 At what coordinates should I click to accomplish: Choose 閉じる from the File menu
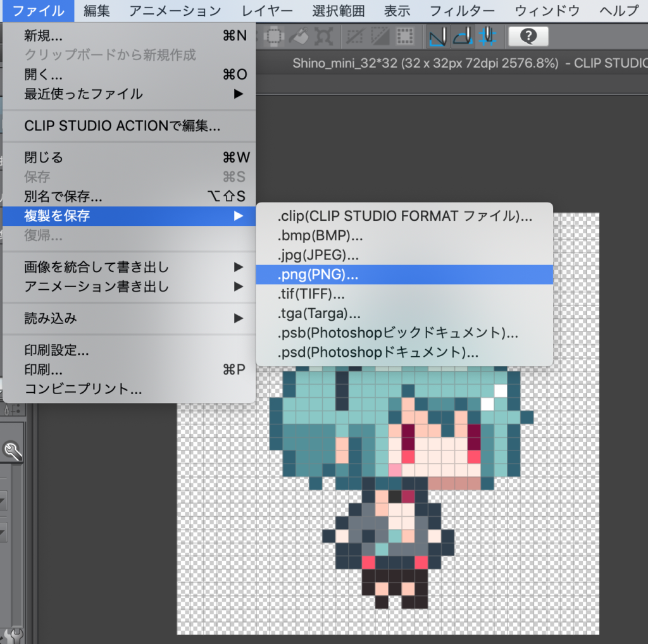(x=129, y=158)
